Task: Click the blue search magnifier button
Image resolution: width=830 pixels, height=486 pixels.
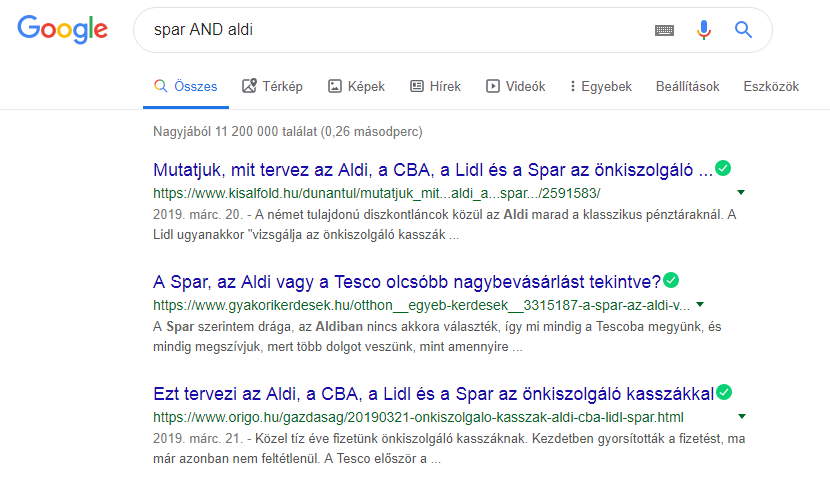Action: coord(743,30)
